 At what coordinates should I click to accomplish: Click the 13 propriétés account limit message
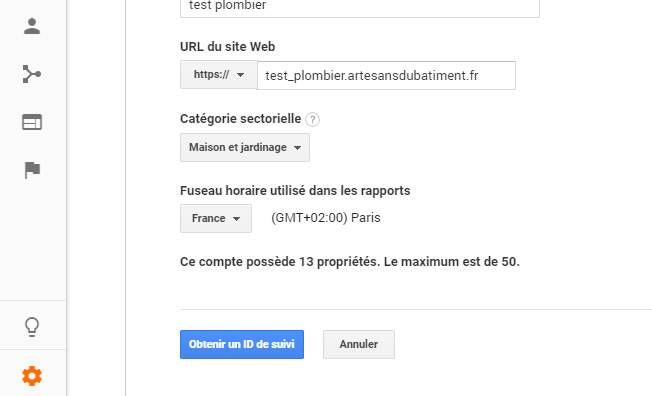(x=350, y=262)
